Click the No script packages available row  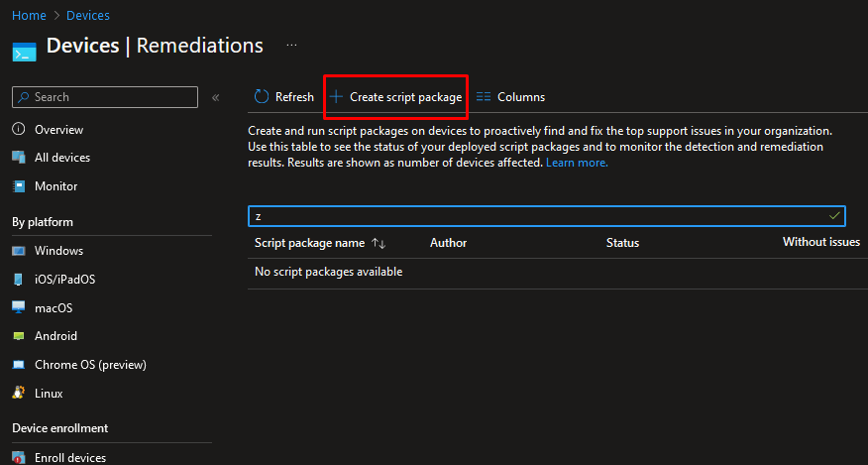(x=558, y=272)
